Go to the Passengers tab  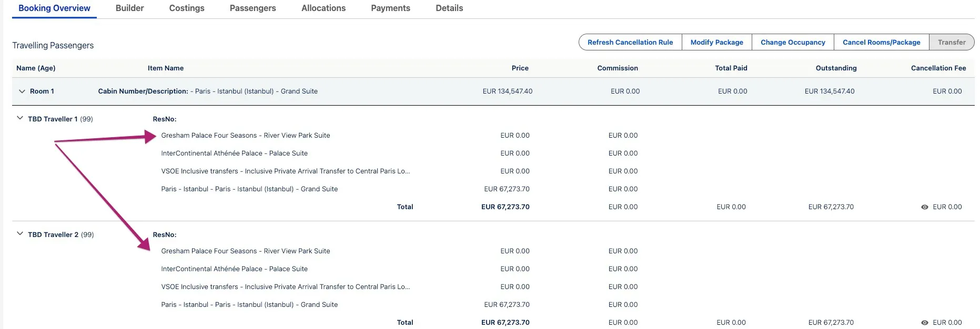pos(252,8)
